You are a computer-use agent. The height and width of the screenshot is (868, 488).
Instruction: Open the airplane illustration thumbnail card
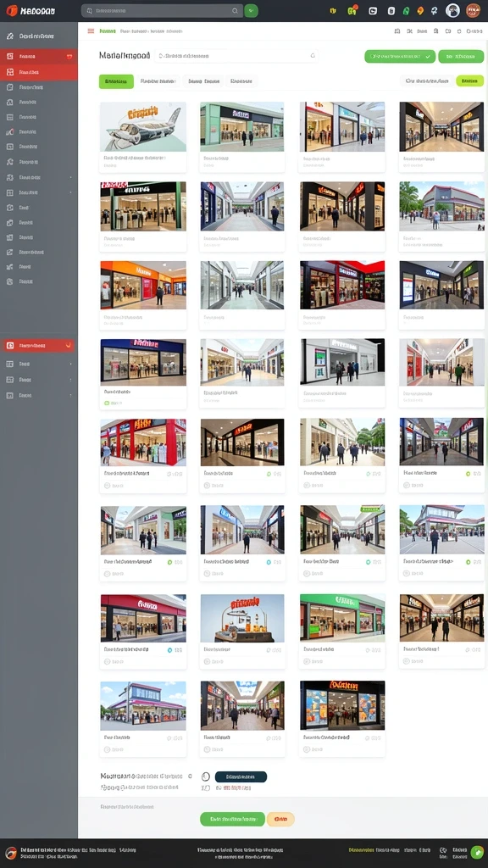(x=143, y=137)
